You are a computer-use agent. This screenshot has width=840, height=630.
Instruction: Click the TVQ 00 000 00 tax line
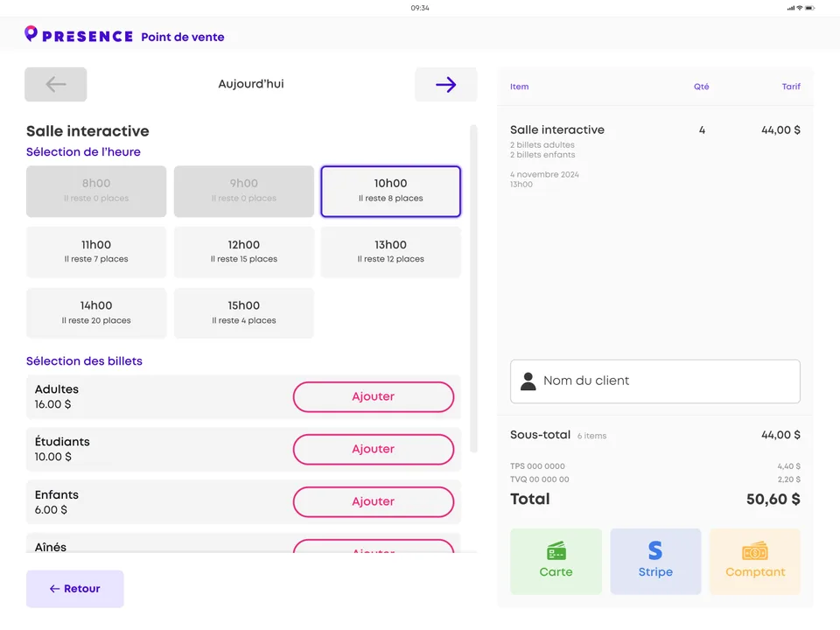pos(540,479)
